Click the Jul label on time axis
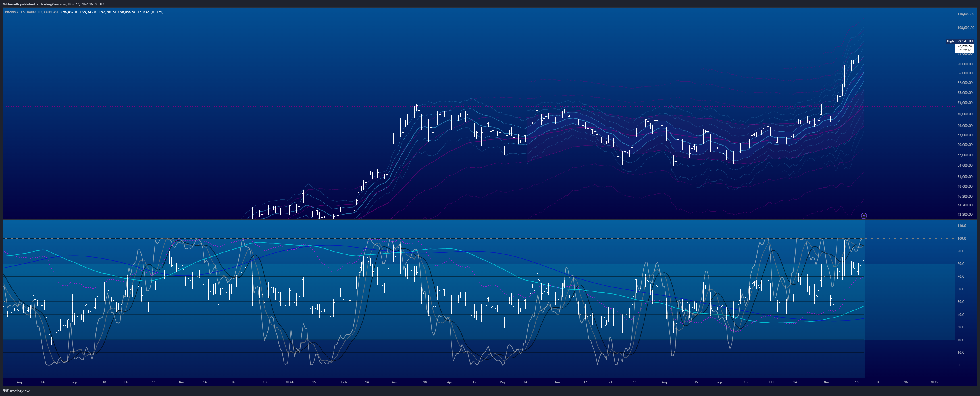The height and width of the screenshot is (396, 980). 610,382
